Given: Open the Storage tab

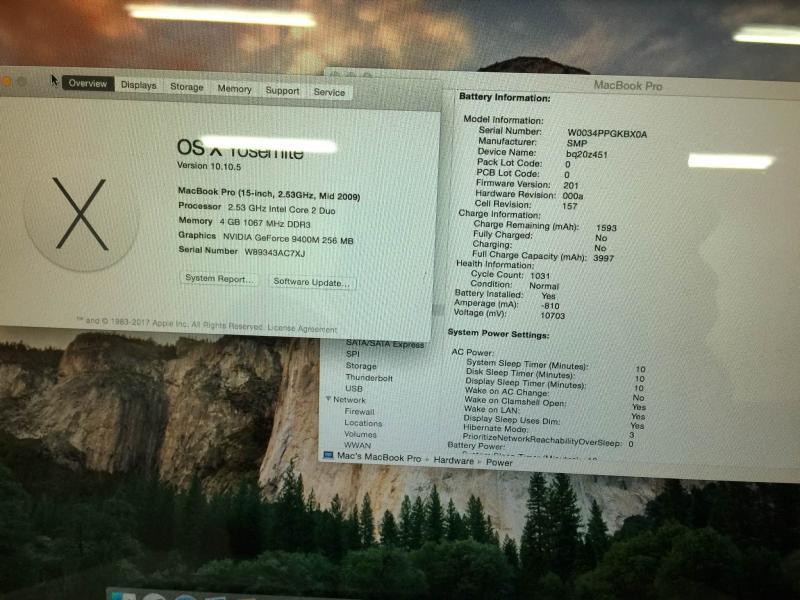Looking at the screenshot, I should (x=187, y=87).
